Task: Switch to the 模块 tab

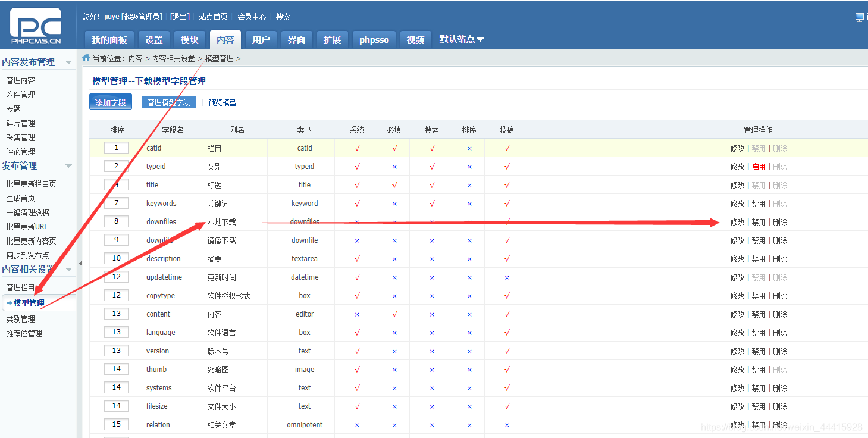Action: click(190, 40)
